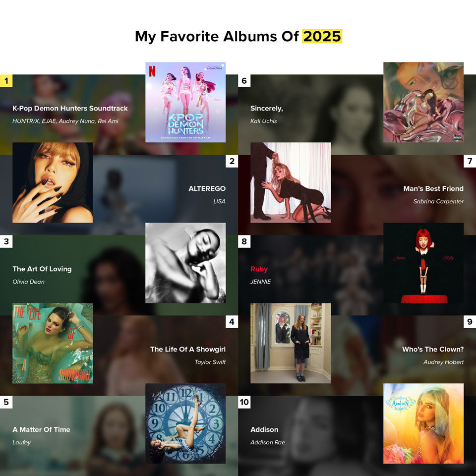Open the Man's Best Friend album cover

291,182
